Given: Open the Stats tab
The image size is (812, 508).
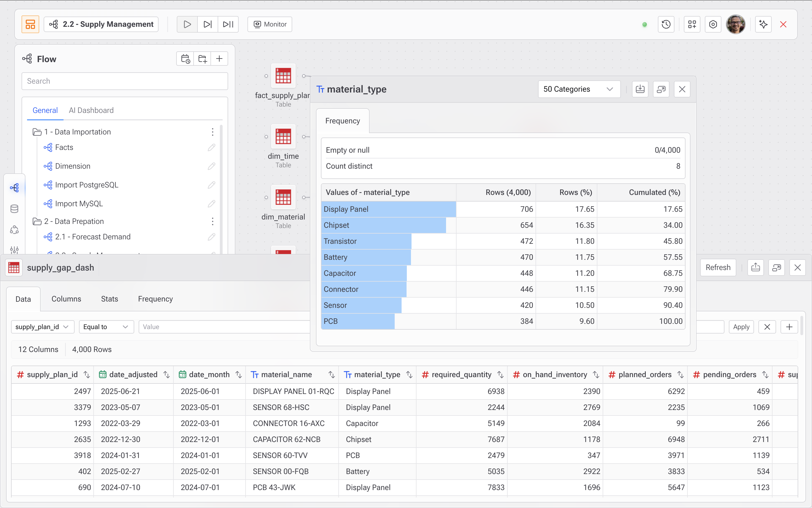Looking at the screenshot, I should point(109,299).
